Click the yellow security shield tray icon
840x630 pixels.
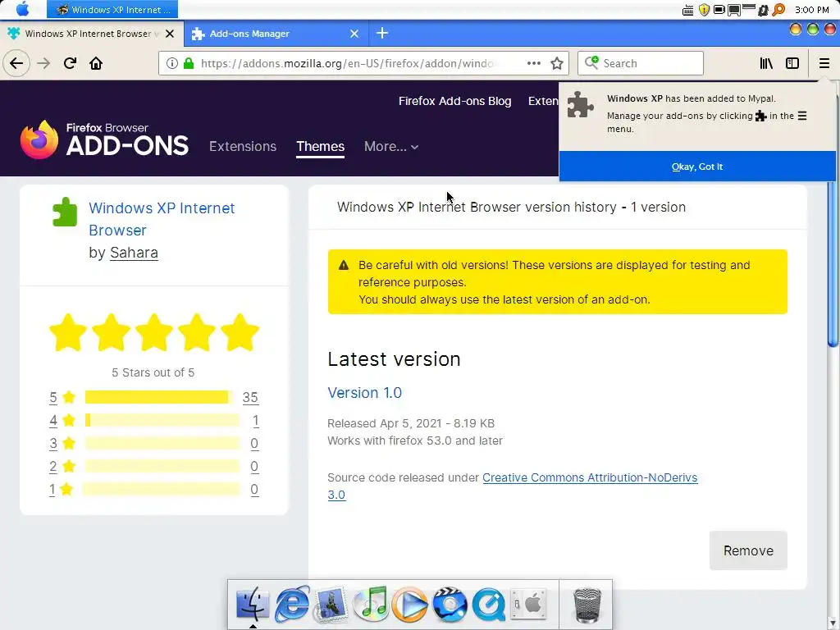(704, 10)
